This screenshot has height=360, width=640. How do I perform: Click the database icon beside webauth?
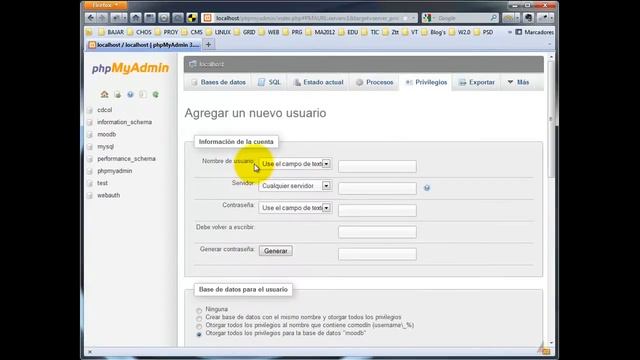click(90, 196)
